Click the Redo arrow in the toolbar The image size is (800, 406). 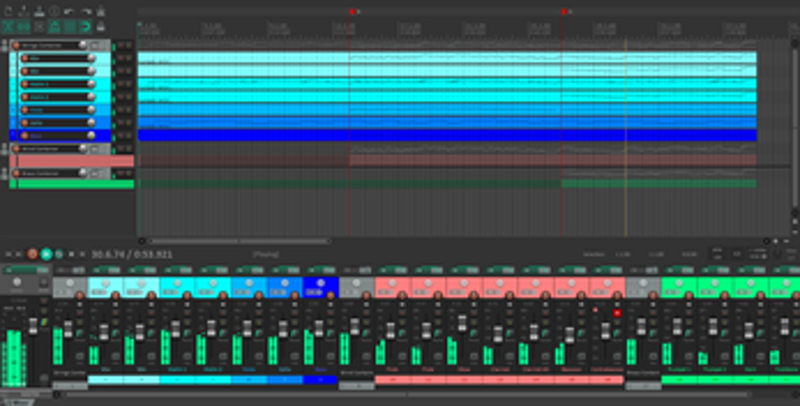[86, 10]
